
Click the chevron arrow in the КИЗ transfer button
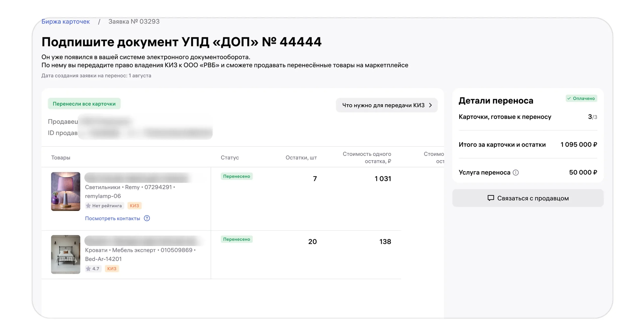pos(430,105)
